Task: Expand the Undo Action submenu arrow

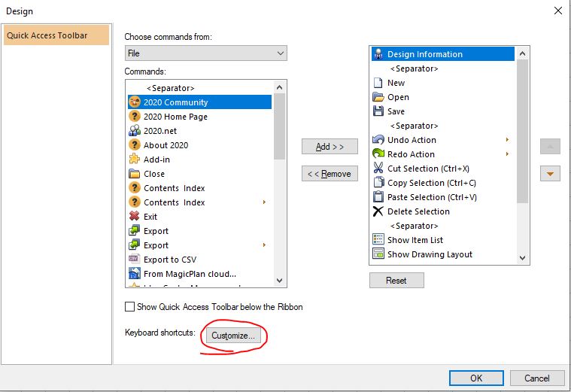Action: tap(507, 140)
